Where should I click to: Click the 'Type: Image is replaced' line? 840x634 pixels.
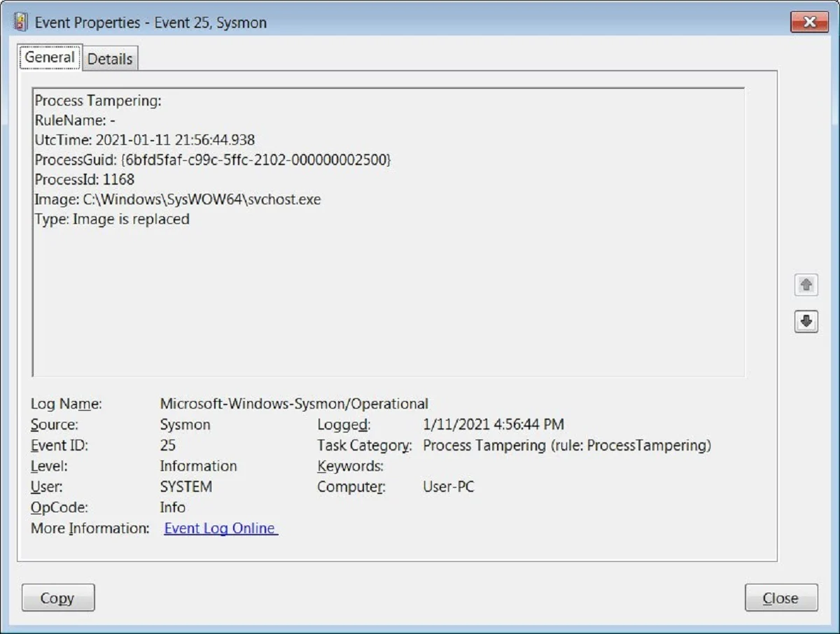[112, 219]
